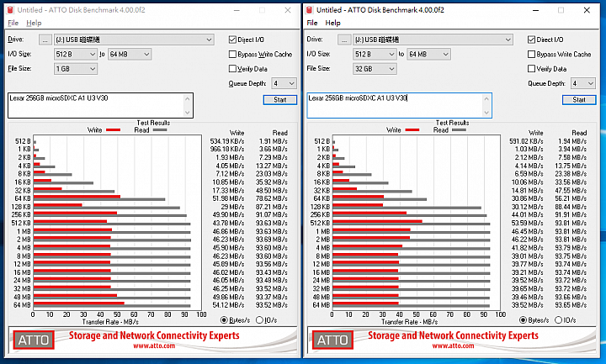Click 1.91 MB/s read value, left window
Viewport: 606px width, 364px height.
(x=273, y=141)
